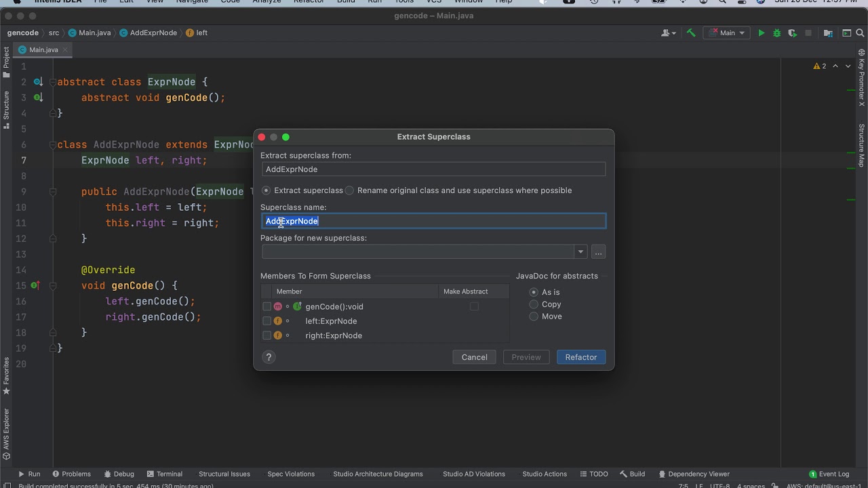Close the Main.java editor tab
The height and width of the screenshot is (488, 868).
tap(66, 49)
